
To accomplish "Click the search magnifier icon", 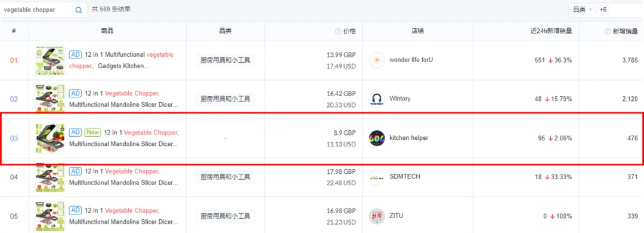I will coord(79,10).
